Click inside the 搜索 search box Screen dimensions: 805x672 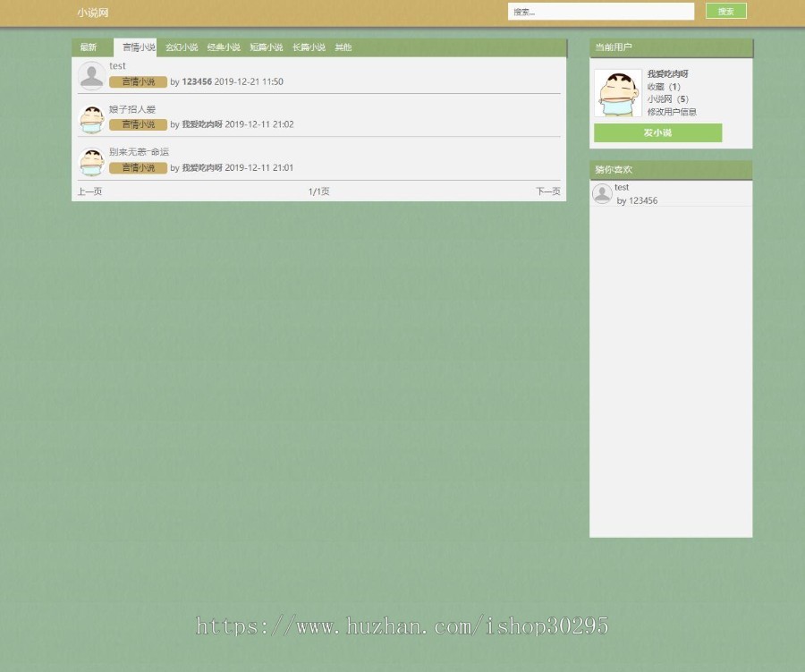601,12
